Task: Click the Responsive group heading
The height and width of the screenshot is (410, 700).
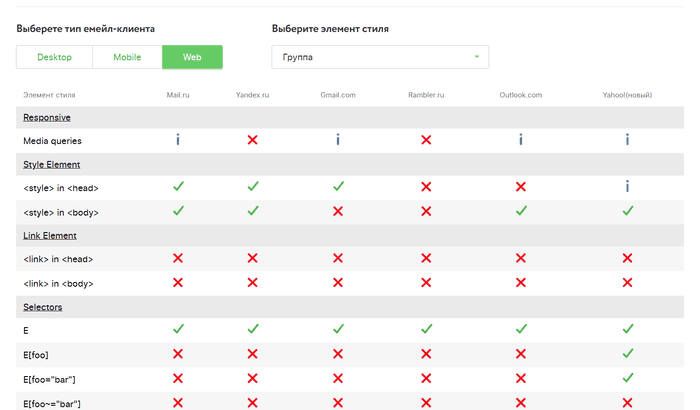Action: point(46,117)
